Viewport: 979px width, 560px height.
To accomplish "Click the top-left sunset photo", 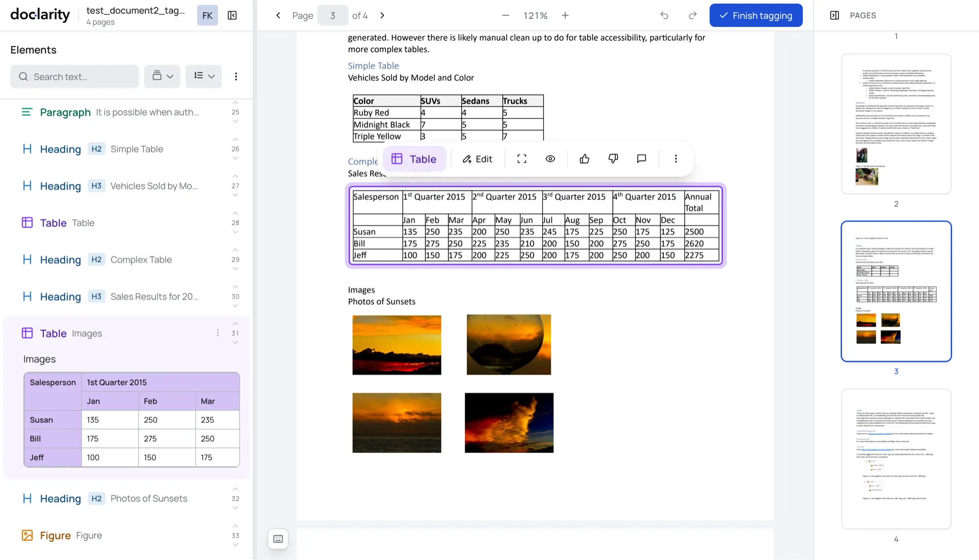I will 396,345.
